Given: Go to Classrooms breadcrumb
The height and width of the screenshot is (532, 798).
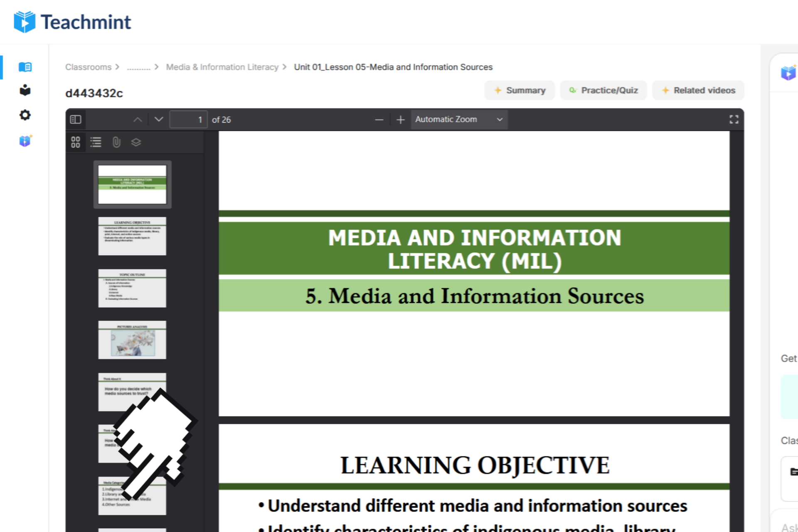Looking at the screenshot, I should tap(88, 67).
